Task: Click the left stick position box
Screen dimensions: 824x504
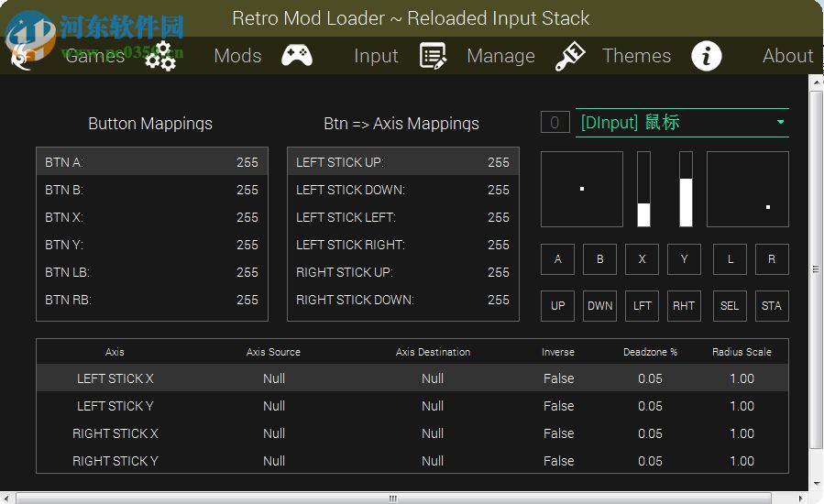Action: click(x=582, y=189)
